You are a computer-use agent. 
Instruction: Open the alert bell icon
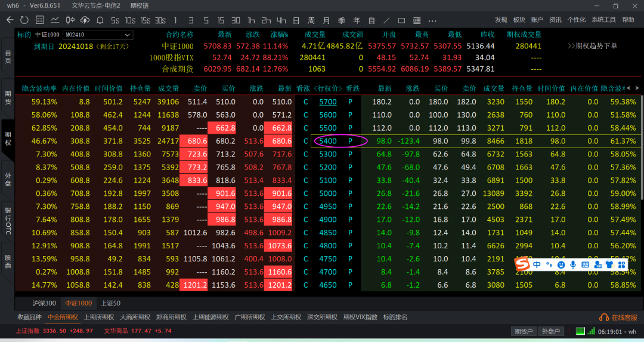click(x=100, y=20)
